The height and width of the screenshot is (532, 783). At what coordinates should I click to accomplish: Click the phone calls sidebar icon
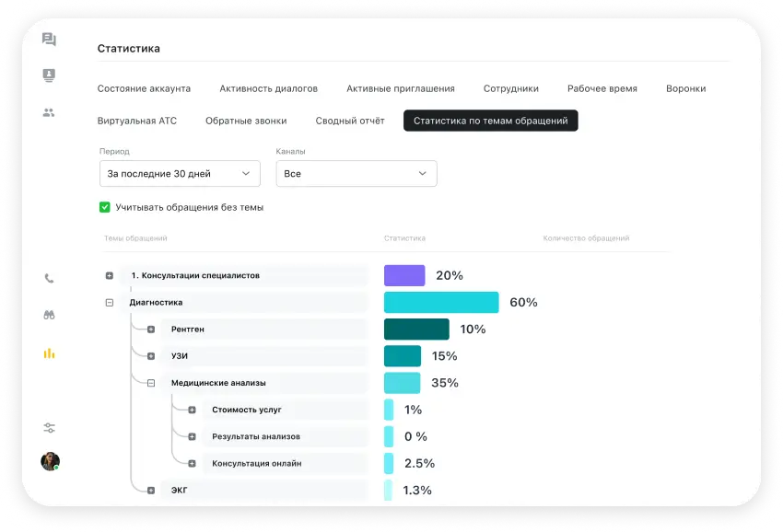coord(49,279)
